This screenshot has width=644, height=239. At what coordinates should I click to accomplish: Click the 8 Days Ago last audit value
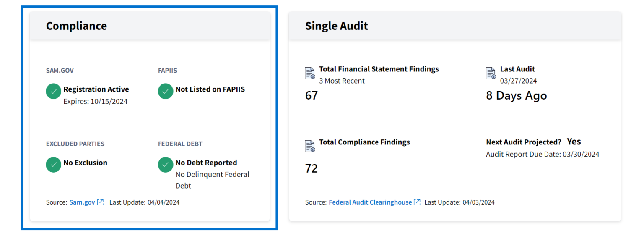516,96
